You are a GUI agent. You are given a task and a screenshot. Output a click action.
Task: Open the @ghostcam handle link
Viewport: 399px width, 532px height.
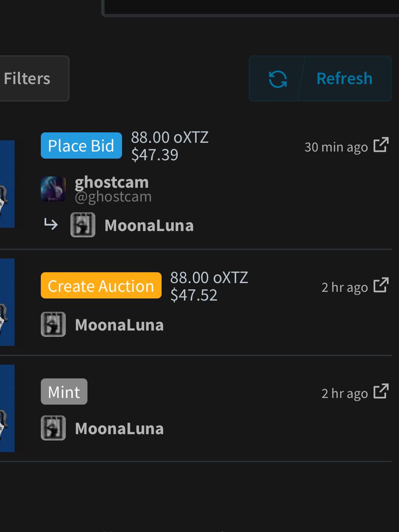(x=113, y=197)
